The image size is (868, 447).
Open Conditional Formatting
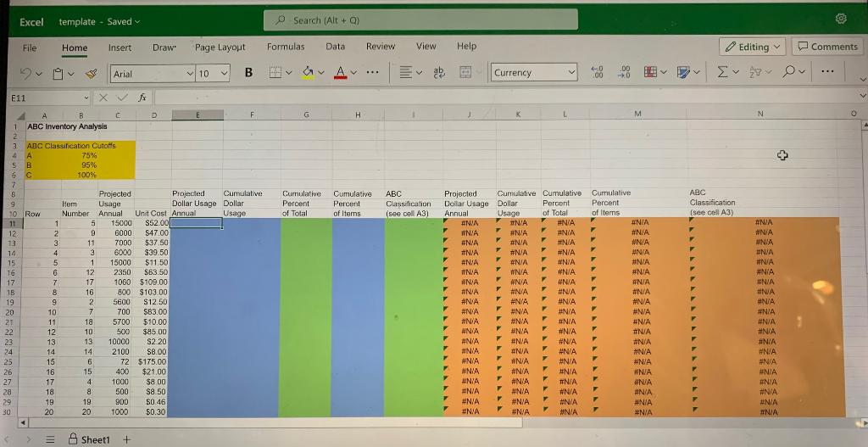(x=651, y=72)
